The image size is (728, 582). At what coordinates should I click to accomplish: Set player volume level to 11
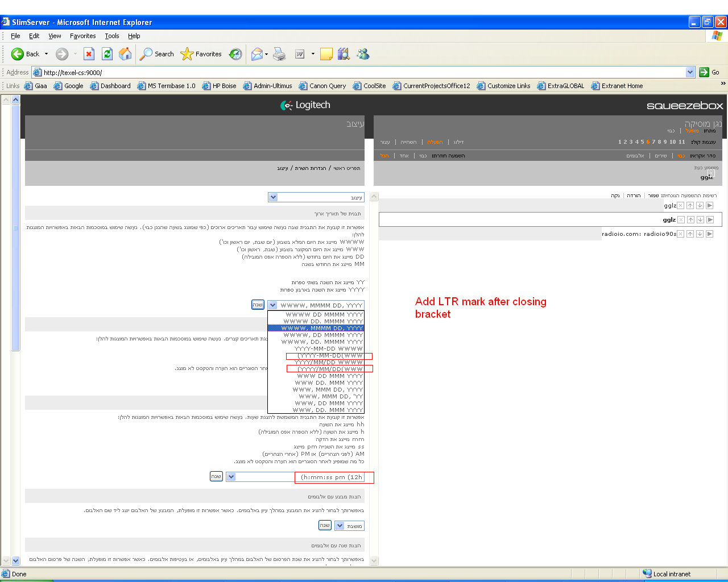681,142
